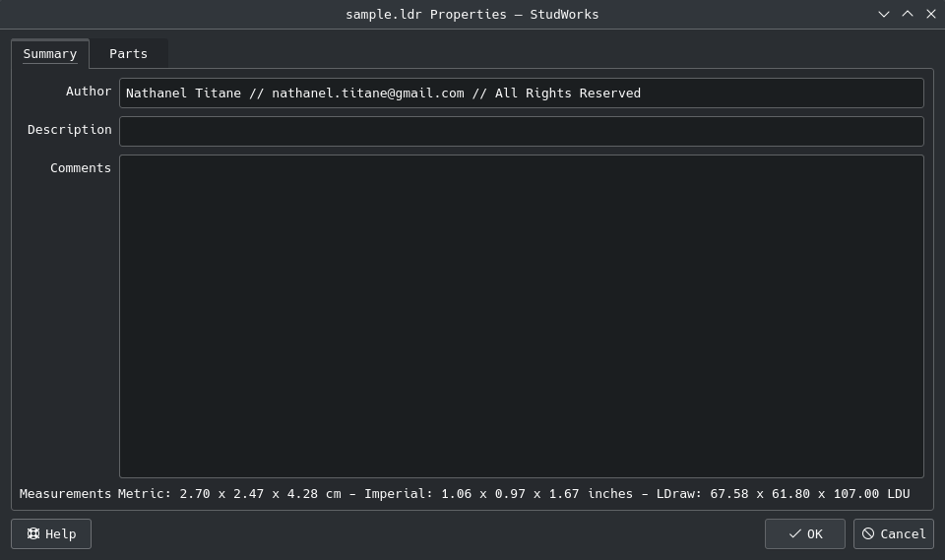Click inside the Comments text area

pos(522,317)
